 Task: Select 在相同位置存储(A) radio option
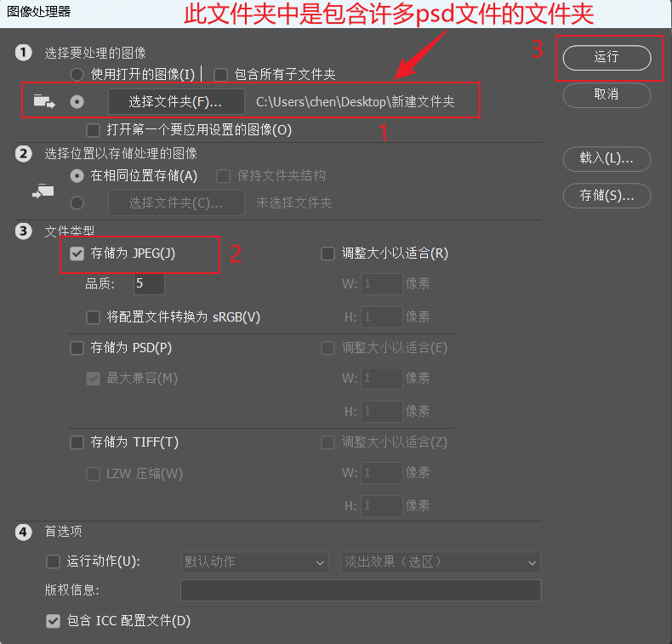coord(77,176)
